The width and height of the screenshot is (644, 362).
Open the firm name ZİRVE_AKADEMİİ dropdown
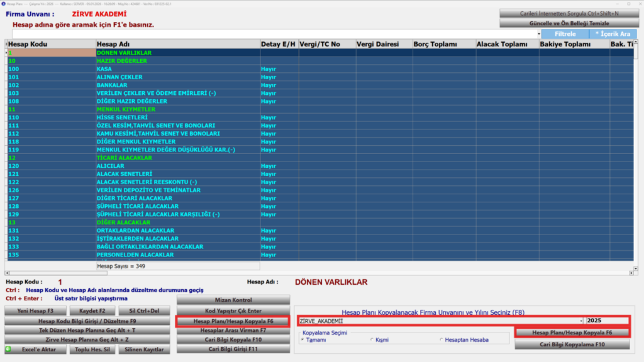point(581,321)
